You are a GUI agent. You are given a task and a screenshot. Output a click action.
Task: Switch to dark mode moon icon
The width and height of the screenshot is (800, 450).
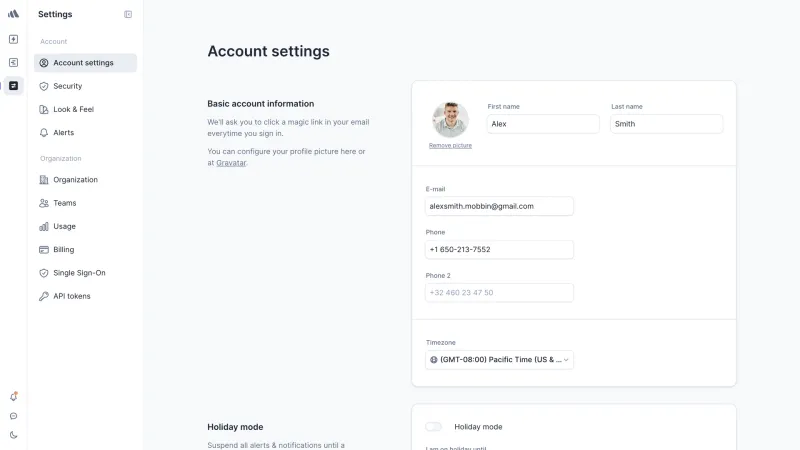coord(14,435)
